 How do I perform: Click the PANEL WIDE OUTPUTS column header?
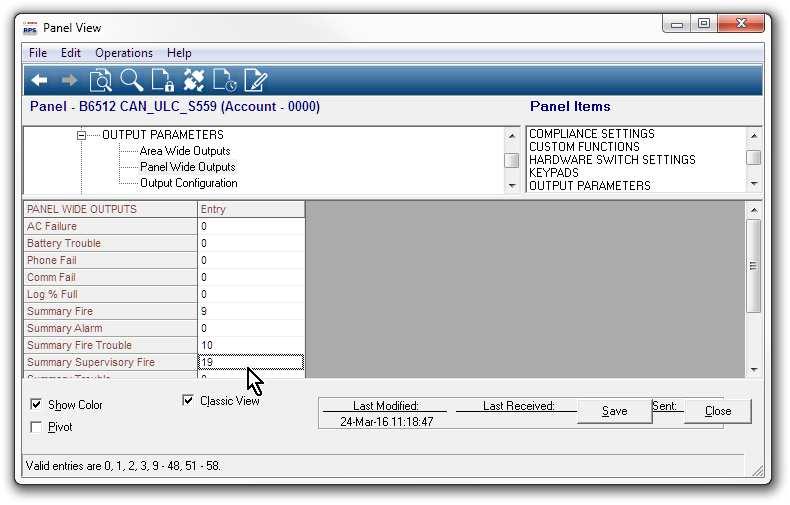(x=110, y=209)
